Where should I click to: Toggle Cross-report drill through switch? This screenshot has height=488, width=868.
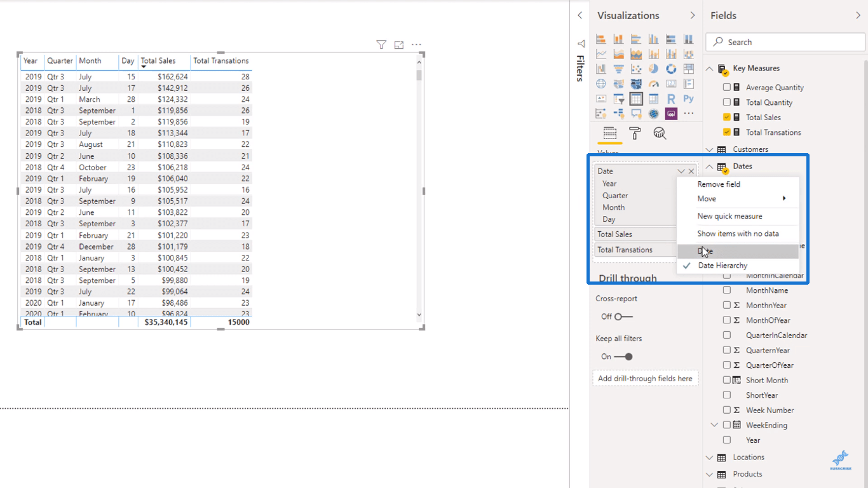click(x=623, y=316)
